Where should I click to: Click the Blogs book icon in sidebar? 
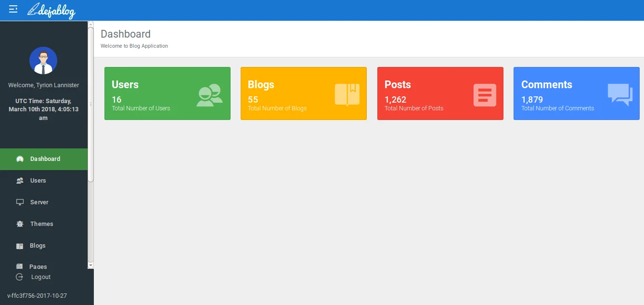tap(20, 246)
